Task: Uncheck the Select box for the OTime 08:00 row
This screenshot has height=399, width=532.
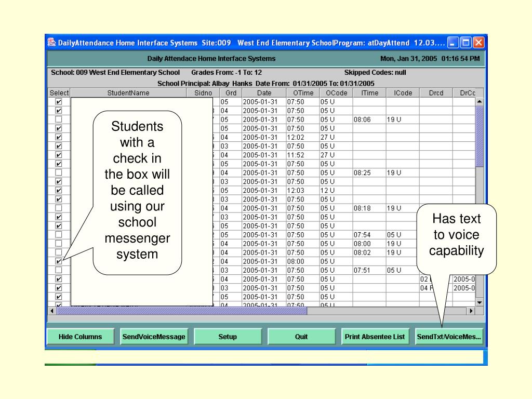Action: pos(59,261)
